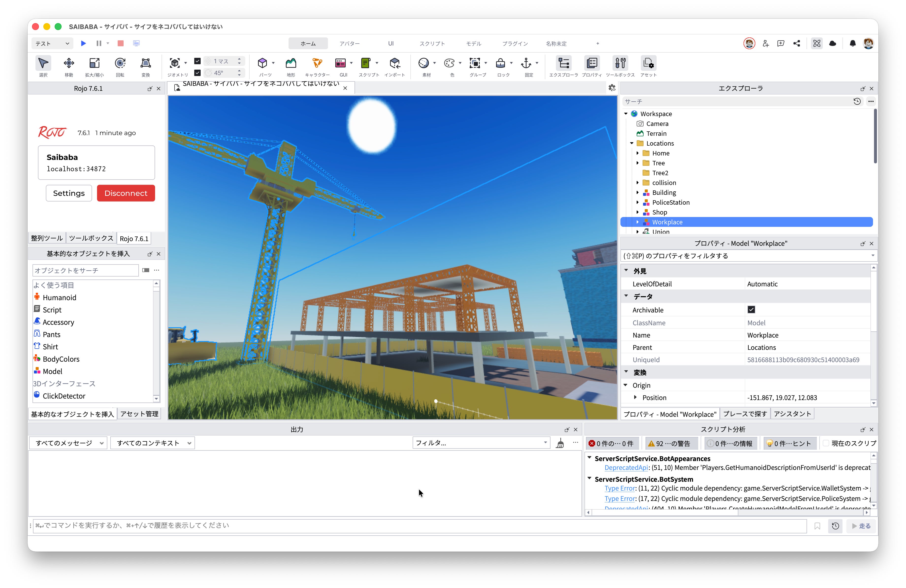Switch to the アバター ribbon tab

pos(349,44)
